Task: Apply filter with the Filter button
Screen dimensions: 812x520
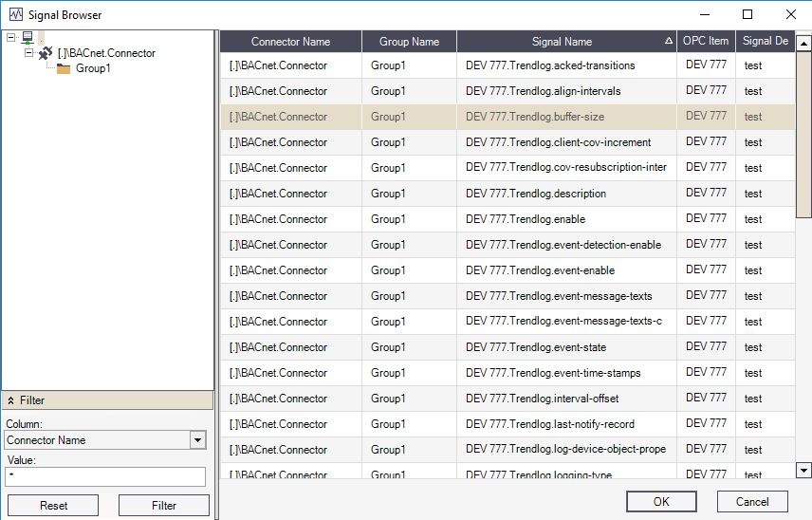Action: point(164,506)
